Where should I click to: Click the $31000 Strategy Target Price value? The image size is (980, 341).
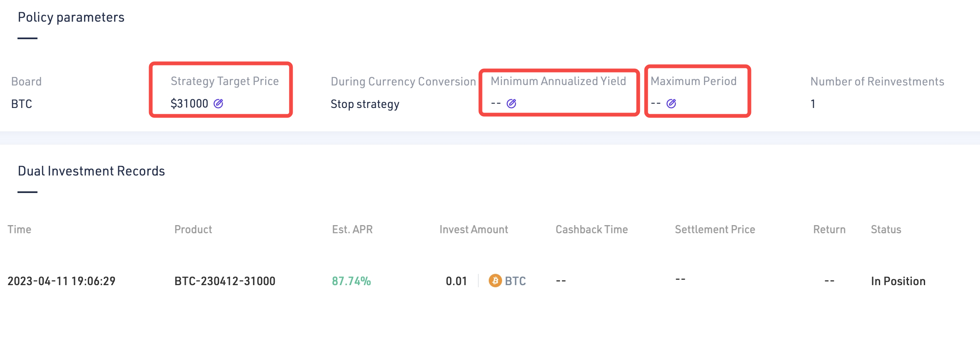click(x=189, y=103)
